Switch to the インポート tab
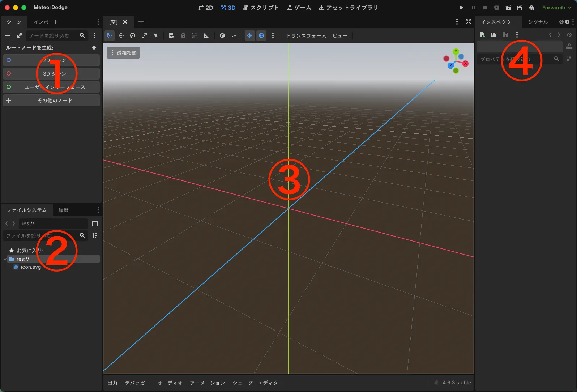The image size is (577, 392). (x=46, y=22)
